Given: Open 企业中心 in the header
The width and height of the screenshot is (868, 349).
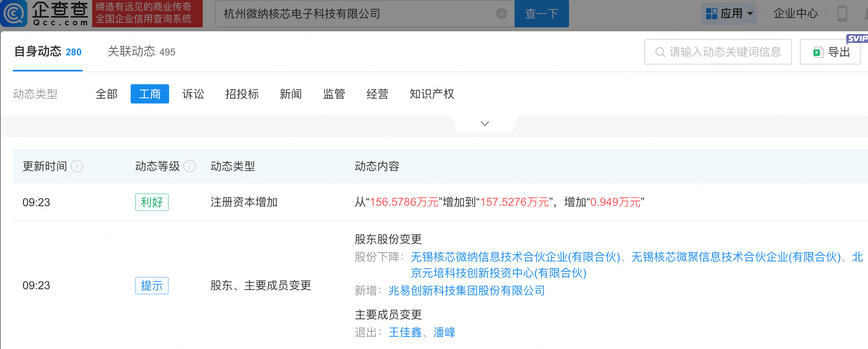Looking at the screenshot, I should [795, 14].
